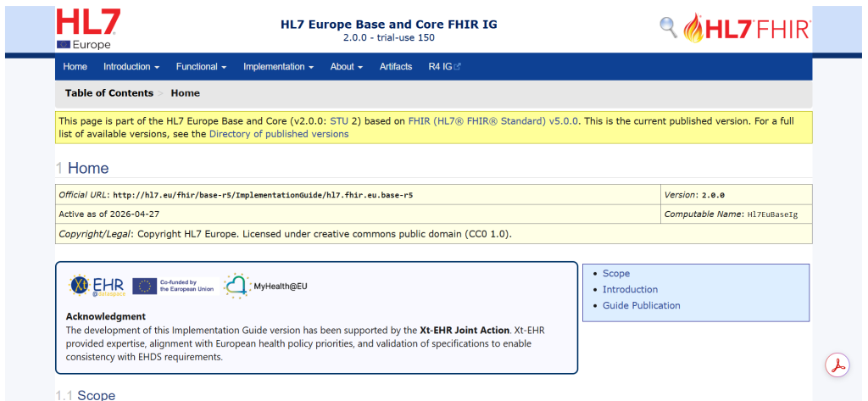Open Table of Contents breadcrumb
The height and width of the screenshot is (401, 868).
click(x=109, y=93)
